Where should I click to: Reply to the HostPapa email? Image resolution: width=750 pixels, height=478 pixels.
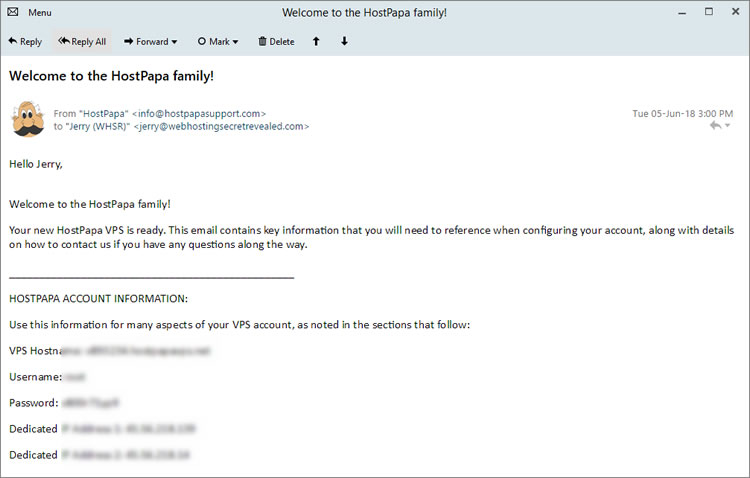click(x=25, y=42)
